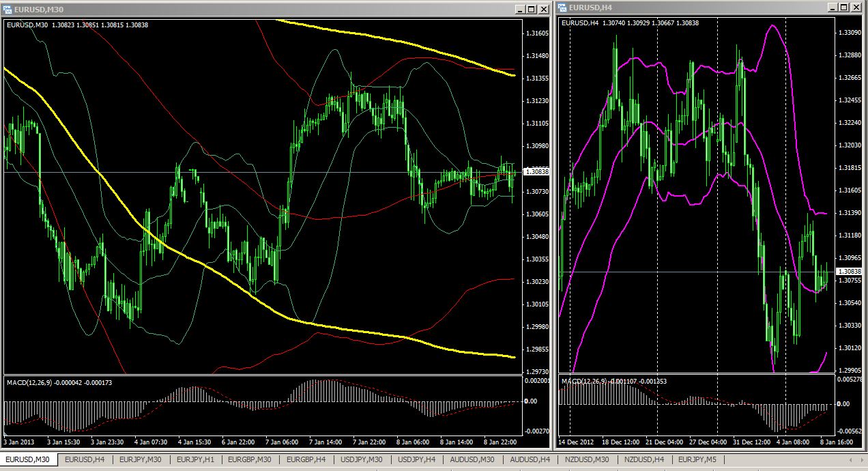Click the 1.32240 price label in H4 chart
This screenshot has width=868, height=471.
[849, 123]
